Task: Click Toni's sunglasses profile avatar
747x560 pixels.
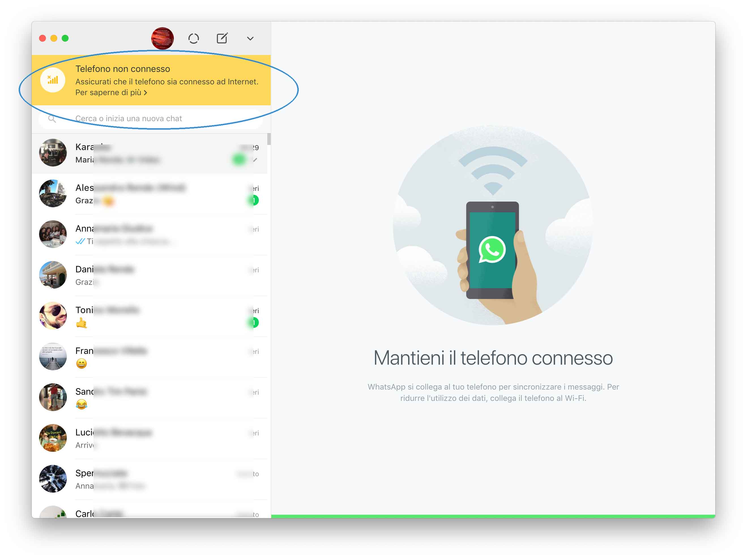Action: (53, 316)
